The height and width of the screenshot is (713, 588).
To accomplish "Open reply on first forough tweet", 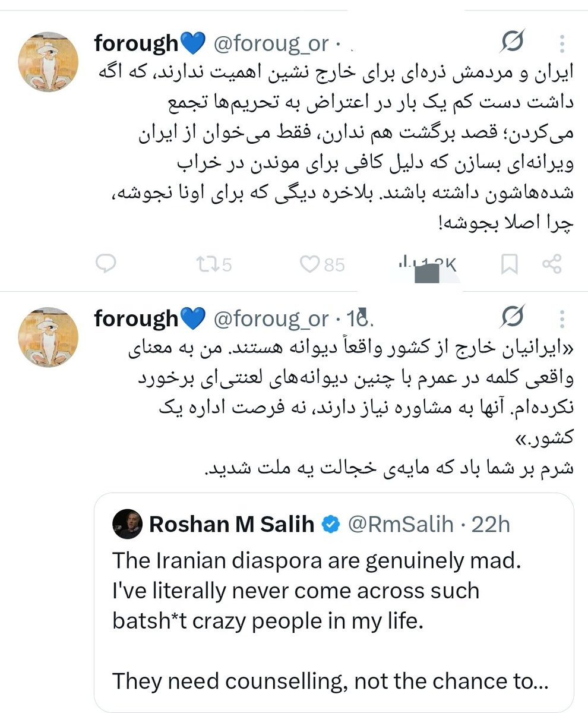I will 106,264.
